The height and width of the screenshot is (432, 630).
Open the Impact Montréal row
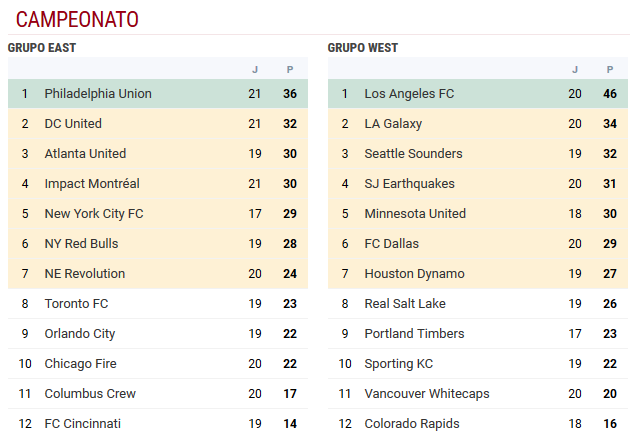pos(158,184)
